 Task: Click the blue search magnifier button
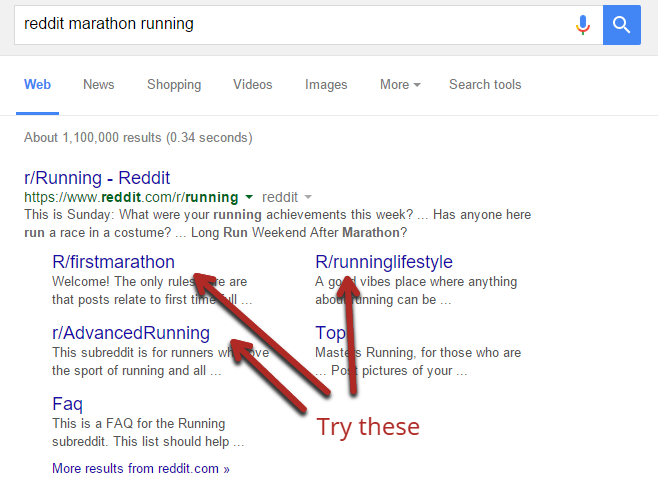click(621, 25)
